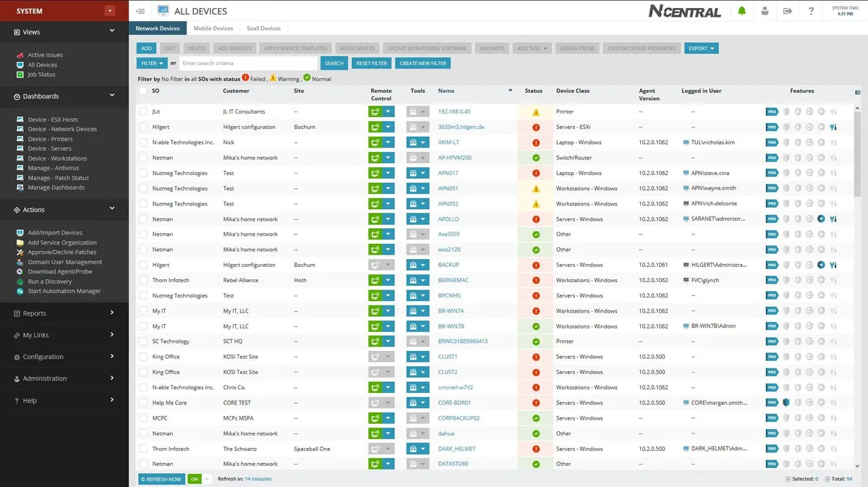Click the Failed status filter icon
The height and width of the screenshot is (487, 868).
click(245, 77)
